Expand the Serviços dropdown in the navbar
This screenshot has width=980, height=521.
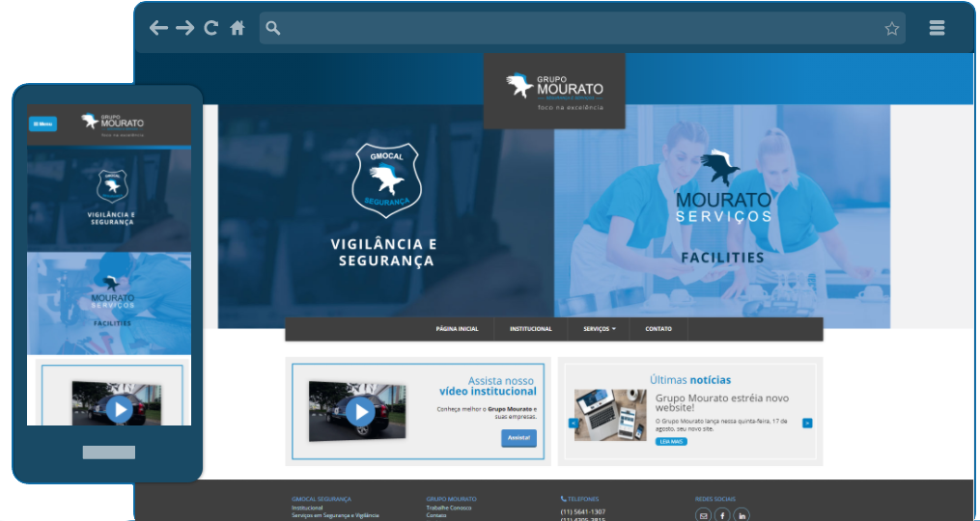(x=599, y=329)
